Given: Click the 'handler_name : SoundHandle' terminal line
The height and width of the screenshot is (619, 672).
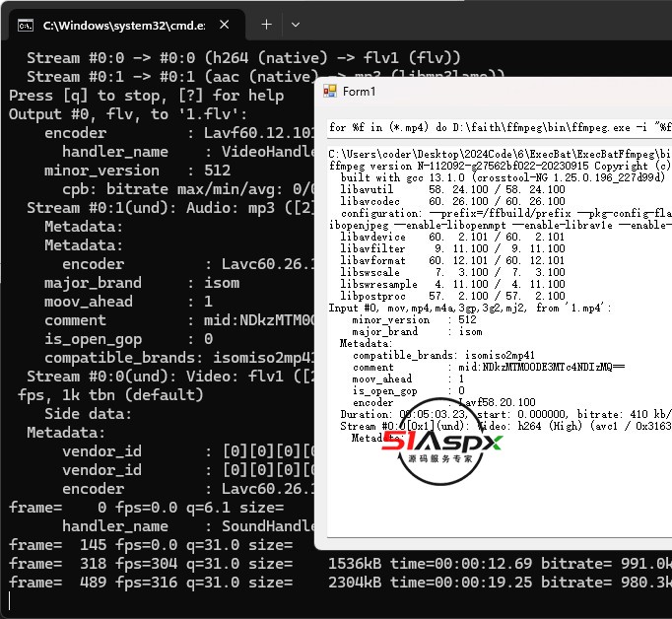Looking at the screenshot, I should [x=188, y=526].
